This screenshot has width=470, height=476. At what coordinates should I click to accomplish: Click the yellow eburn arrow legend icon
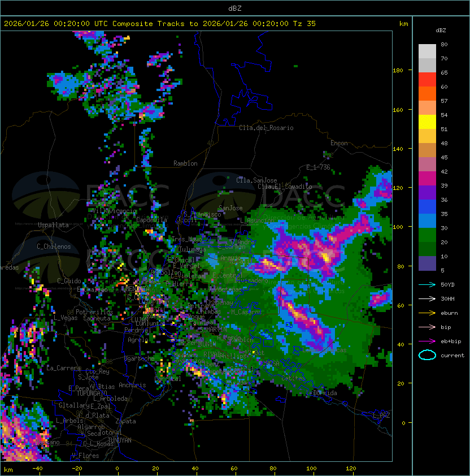[427, 313]
